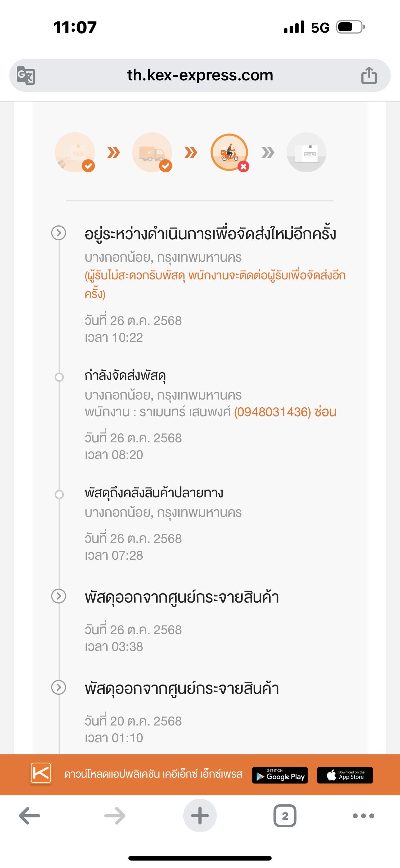This screenshot has width=400, height=868.
Task: Expand the 26 Oct 03:38 hub departure entry
Action: [59, 596]
